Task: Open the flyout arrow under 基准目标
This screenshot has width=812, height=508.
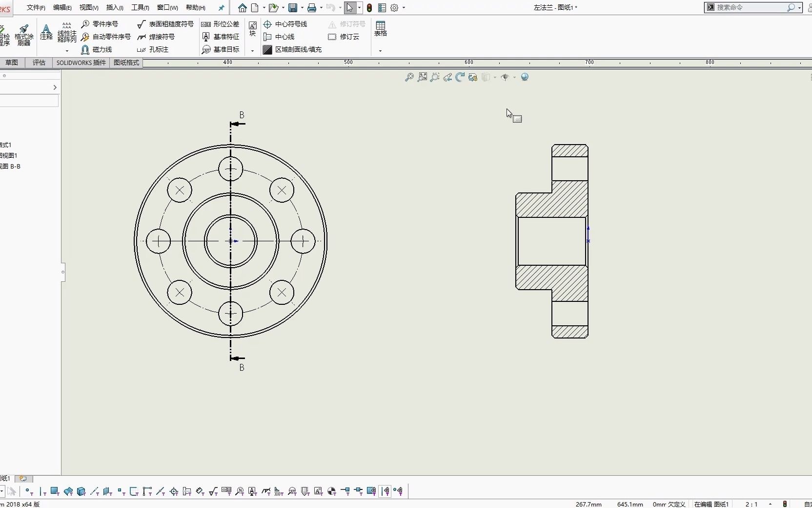Action: click(x=252, y=50)
